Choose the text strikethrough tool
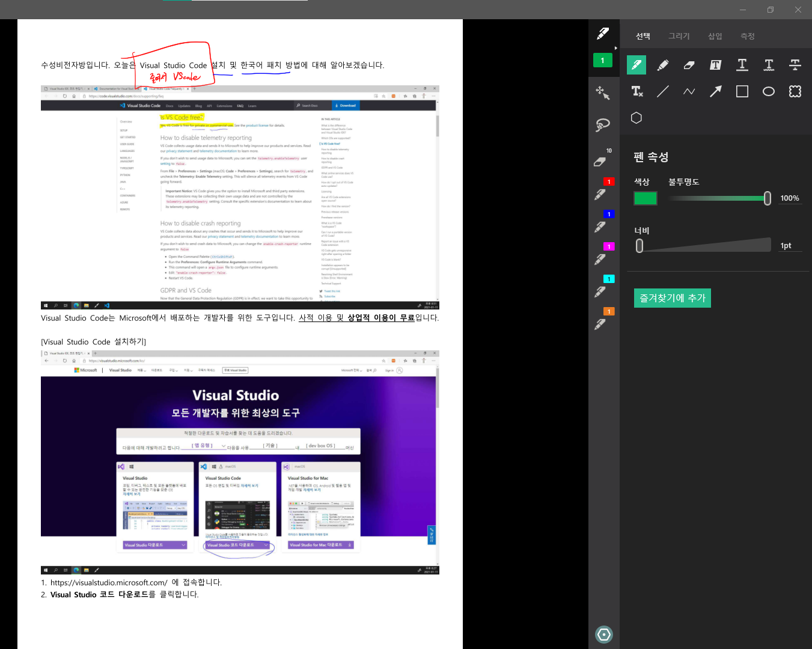 tap(795, 65)
